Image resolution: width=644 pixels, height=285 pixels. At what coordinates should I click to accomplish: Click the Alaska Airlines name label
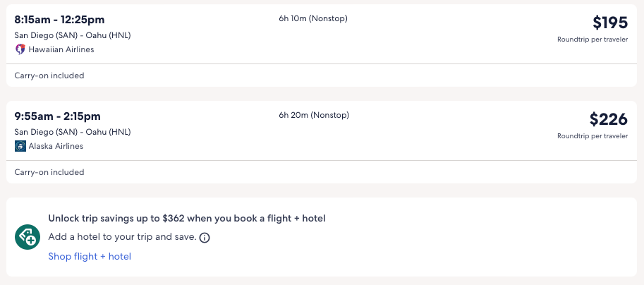(x=56, y=146)
